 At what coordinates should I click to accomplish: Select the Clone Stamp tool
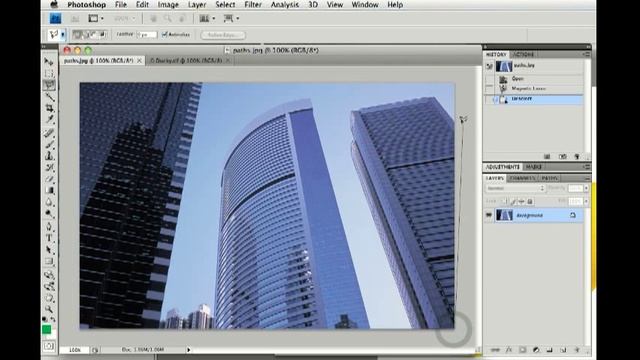(49, 156)
